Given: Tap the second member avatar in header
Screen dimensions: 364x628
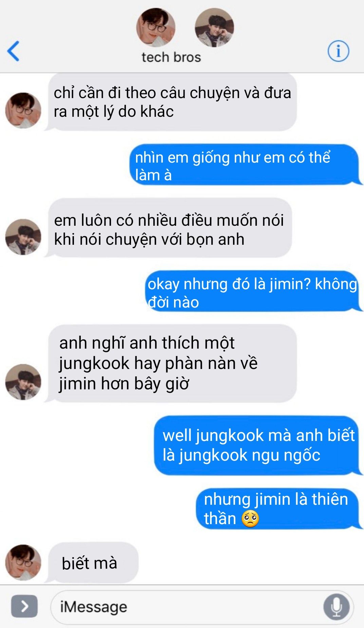Looking at the screenshot, I should 214,27.
